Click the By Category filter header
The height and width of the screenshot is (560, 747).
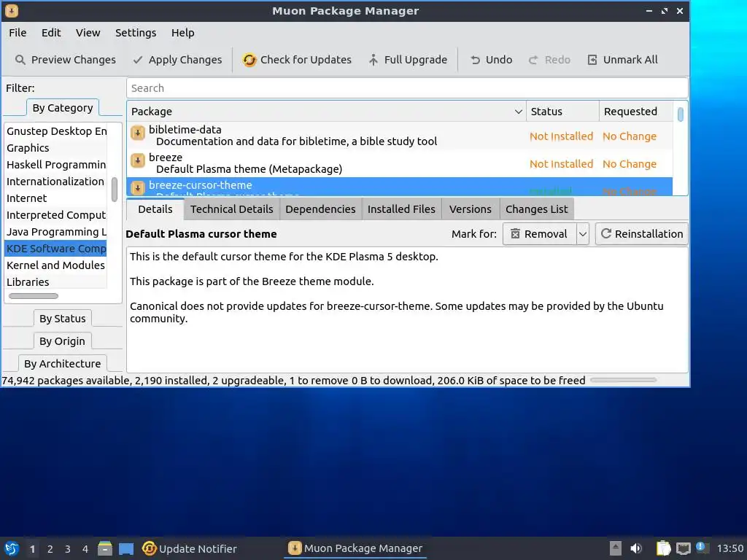point(63,108)
